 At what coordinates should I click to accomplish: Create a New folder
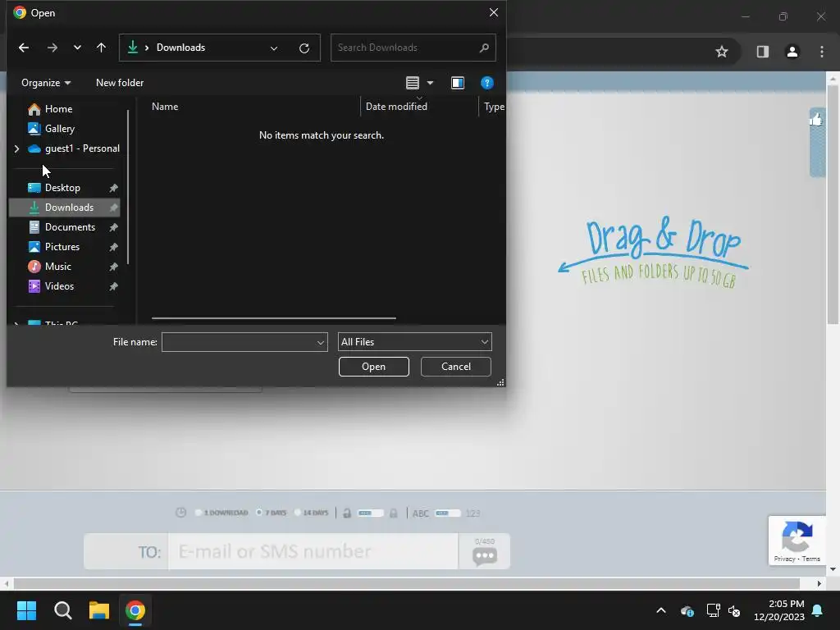pos(120,83)
